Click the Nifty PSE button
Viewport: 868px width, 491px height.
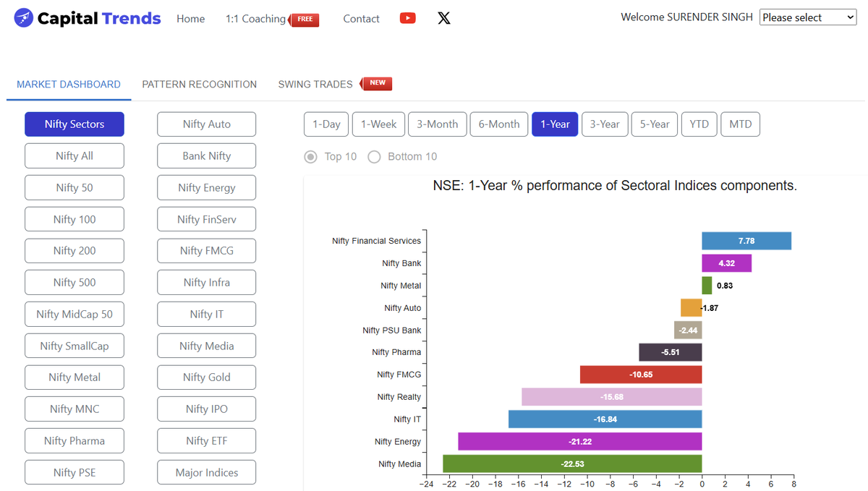click(x=75, y=473)
